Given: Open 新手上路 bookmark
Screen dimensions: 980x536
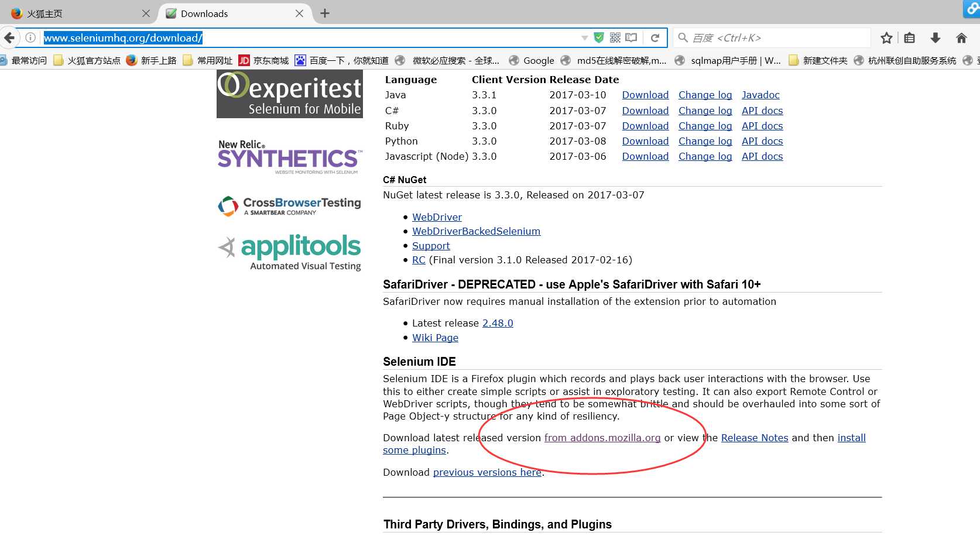Looking at the screenshot, I should click(151, 60).
